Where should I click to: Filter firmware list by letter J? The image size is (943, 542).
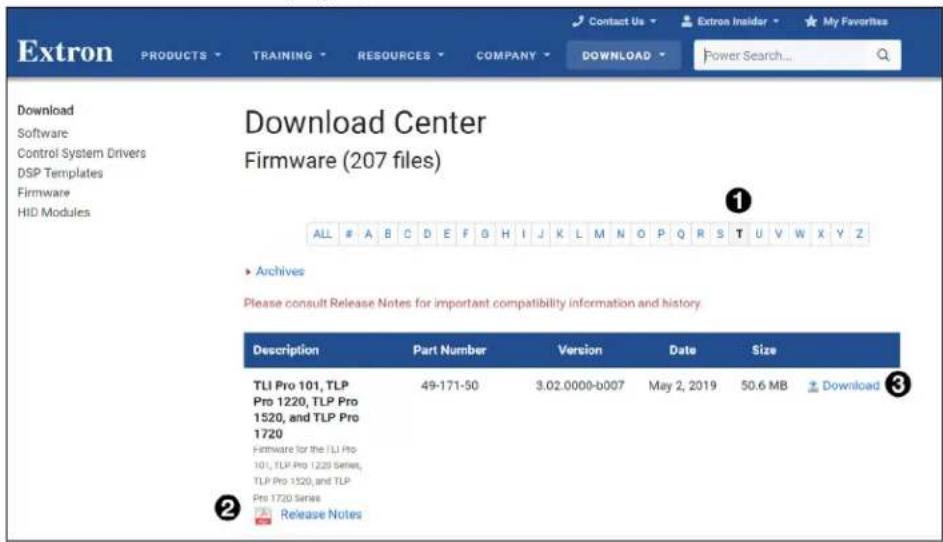(x=541, y=234)
